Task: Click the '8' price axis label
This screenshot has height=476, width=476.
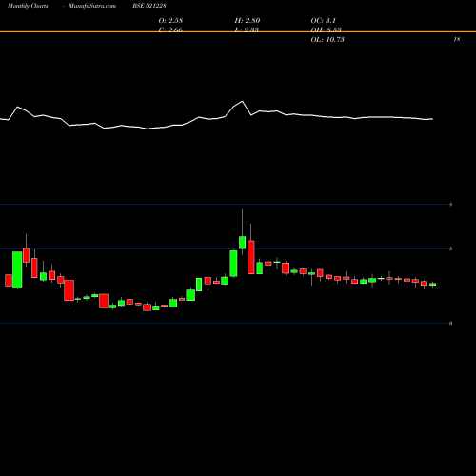Action: point(450,205)
